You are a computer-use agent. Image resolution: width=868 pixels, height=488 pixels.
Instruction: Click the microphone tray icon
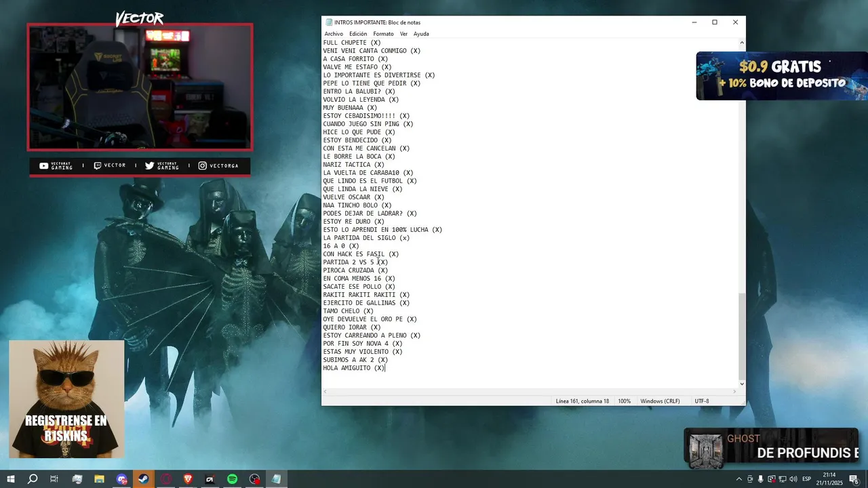(x=760, y=479)
